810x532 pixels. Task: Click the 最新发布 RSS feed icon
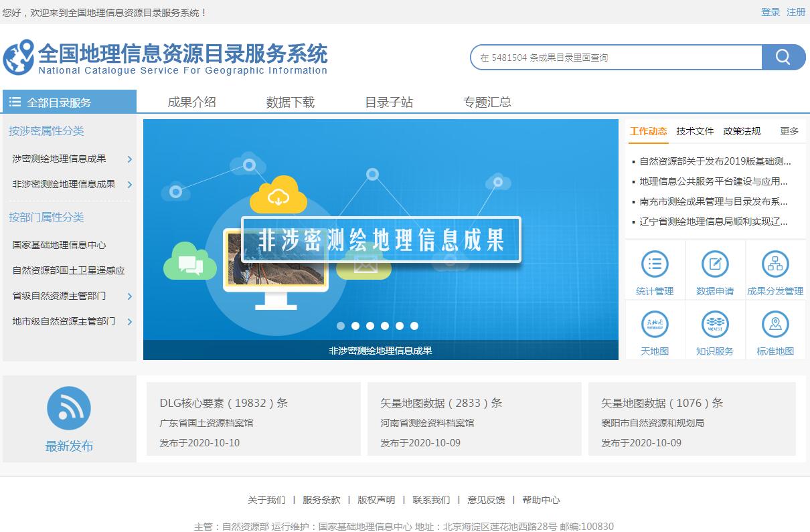coord(69,408)
